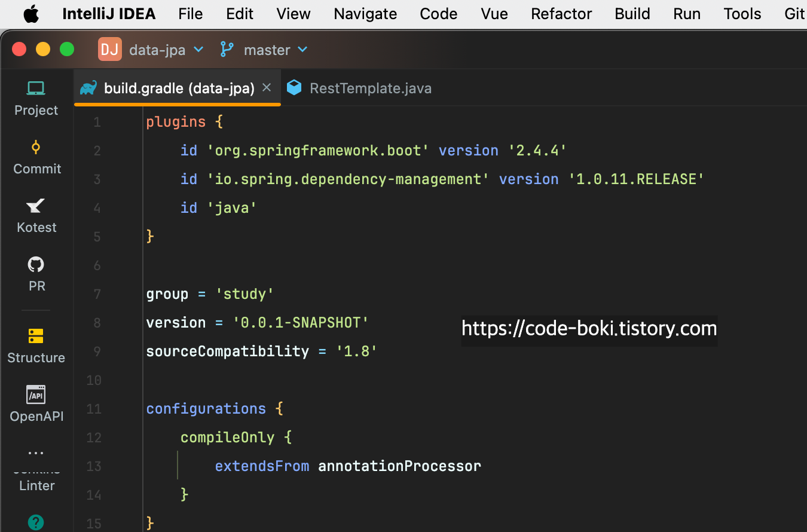This screenshot has width=807, height=532.
Task: Open the Run menu
Action: pyautogui.click(x=687, y=14)
